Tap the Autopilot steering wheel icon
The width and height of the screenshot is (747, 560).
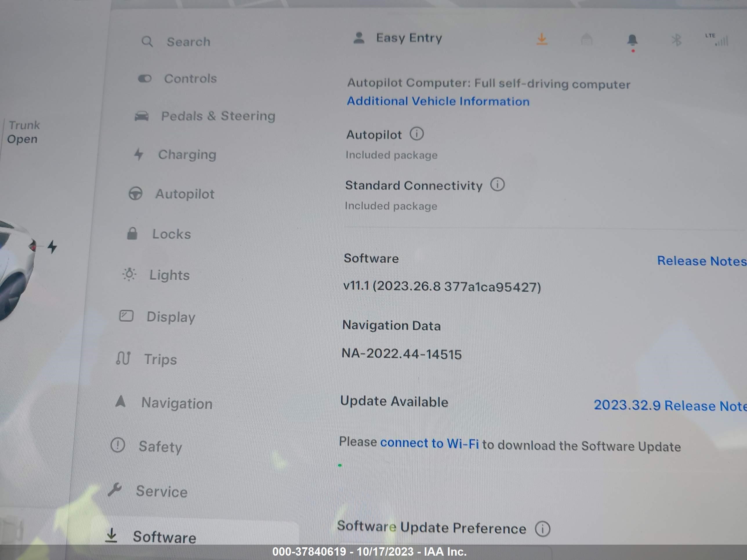click(135, 194)
